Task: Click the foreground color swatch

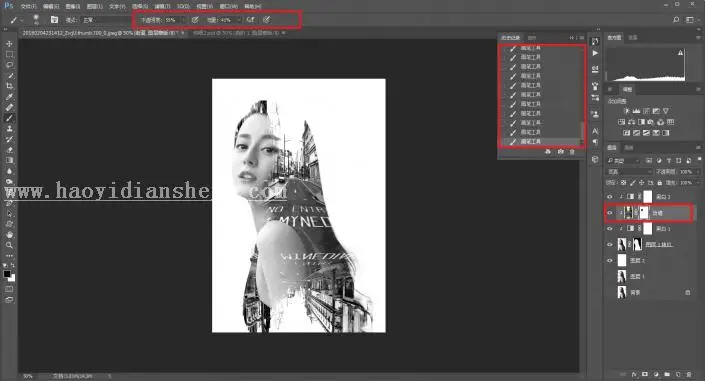Action: [7, 273]
